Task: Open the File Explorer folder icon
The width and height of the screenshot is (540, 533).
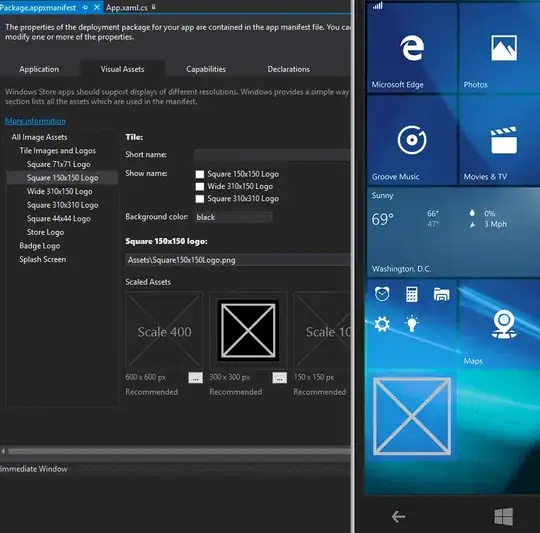Action: tap(442, 294)
